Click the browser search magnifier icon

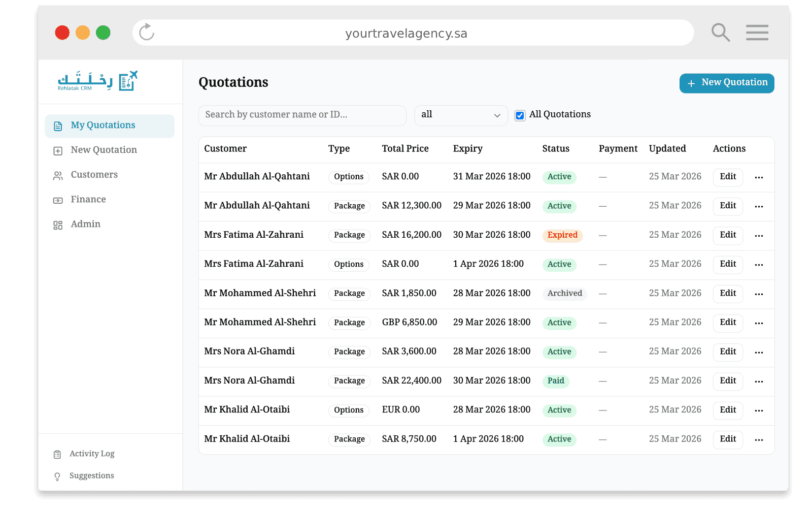coord(720,33)
